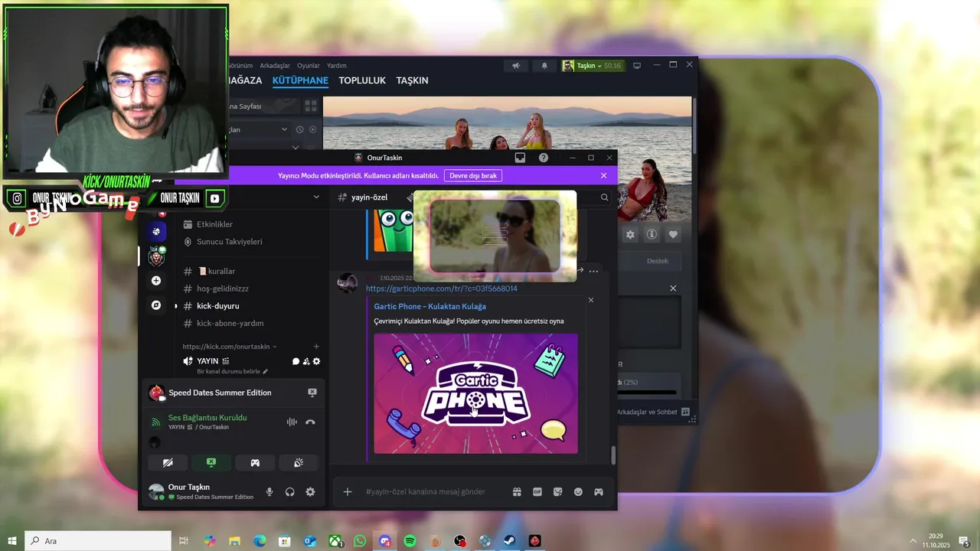Screen dimensions: 980x551
Task: Open Steam notifications bell
Action: coord(544,66)
